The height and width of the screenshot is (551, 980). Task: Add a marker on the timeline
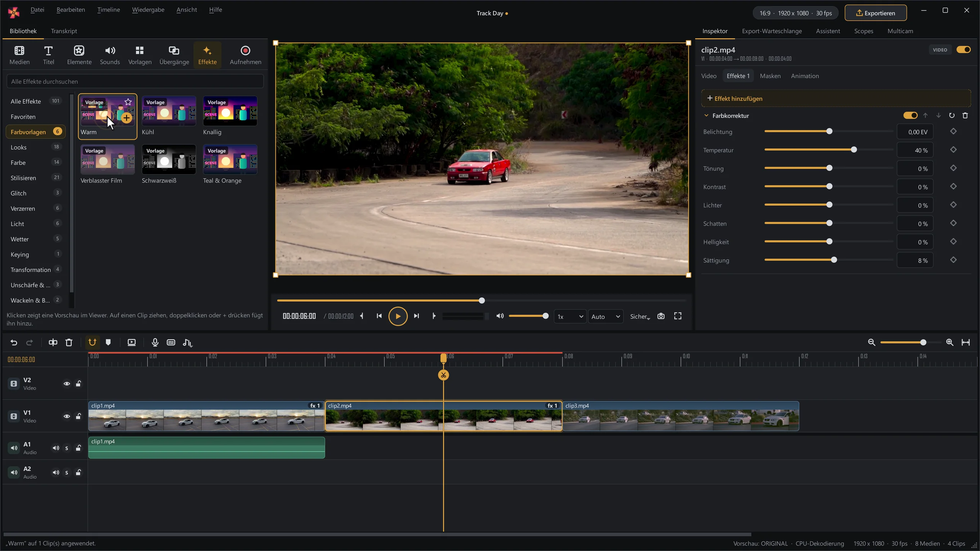click(x=108, y=342)
